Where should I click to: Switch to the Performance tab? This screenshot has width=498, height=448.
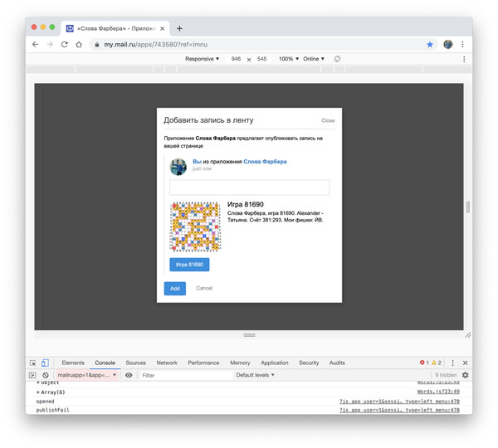pyautogui.click(x=203, y=363)
